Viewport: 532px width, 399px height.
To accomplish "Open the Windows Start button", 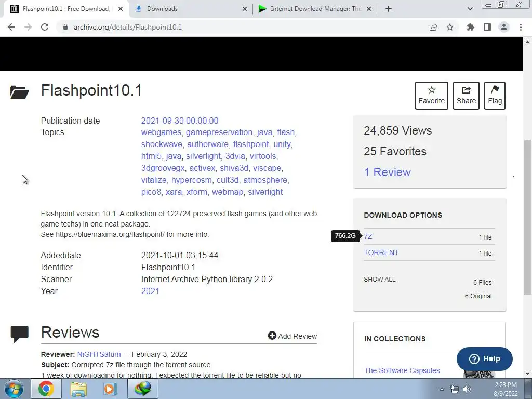I will 14,389.
